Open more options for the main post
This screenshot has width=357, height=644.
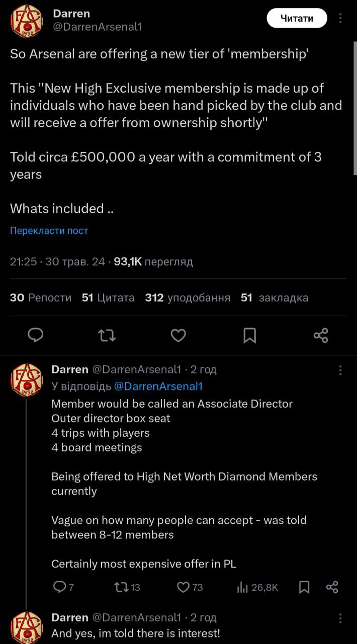point(340,18)
